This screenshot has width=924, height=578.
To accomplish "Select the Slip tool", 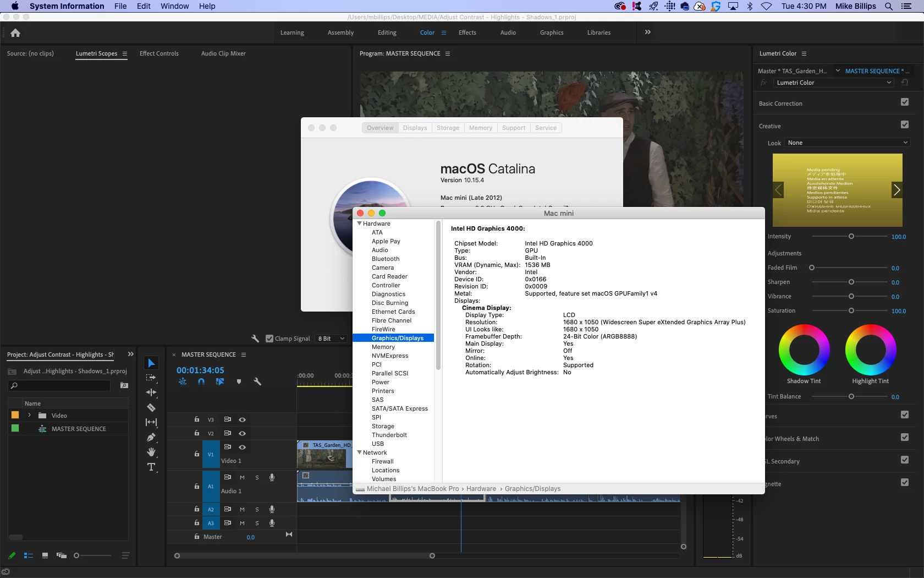I will coord(151,422).
